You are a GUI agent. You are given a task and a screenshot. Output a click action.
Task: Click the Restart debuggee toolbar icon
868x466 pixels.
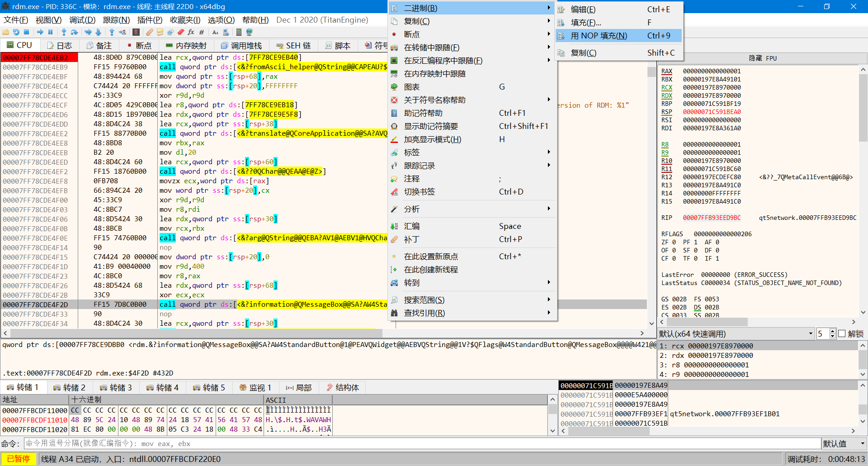click(x=16, y=32)
